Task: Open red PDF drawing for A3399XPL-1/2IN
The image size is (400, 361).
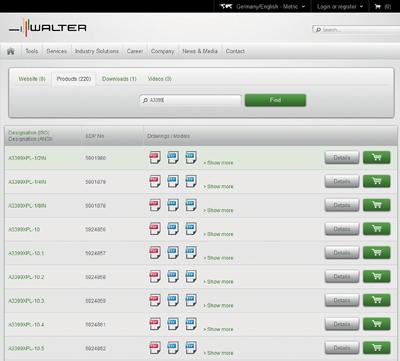Action: click(155, 157)
